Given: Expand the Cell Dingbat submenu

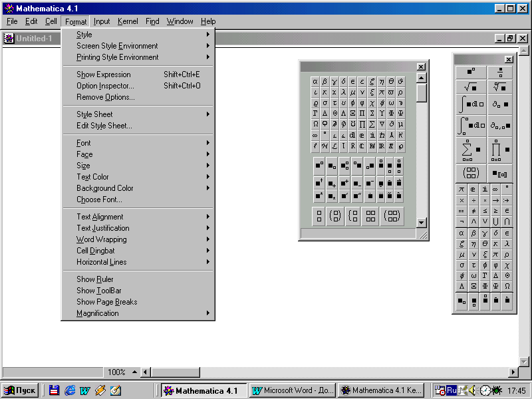Looking at the screenshot, I should click(x=138, y=251).
